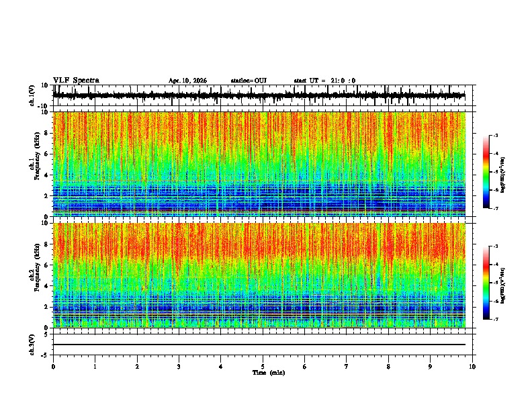Click the ch.1 color scale bar

click(x=486, y=172)
